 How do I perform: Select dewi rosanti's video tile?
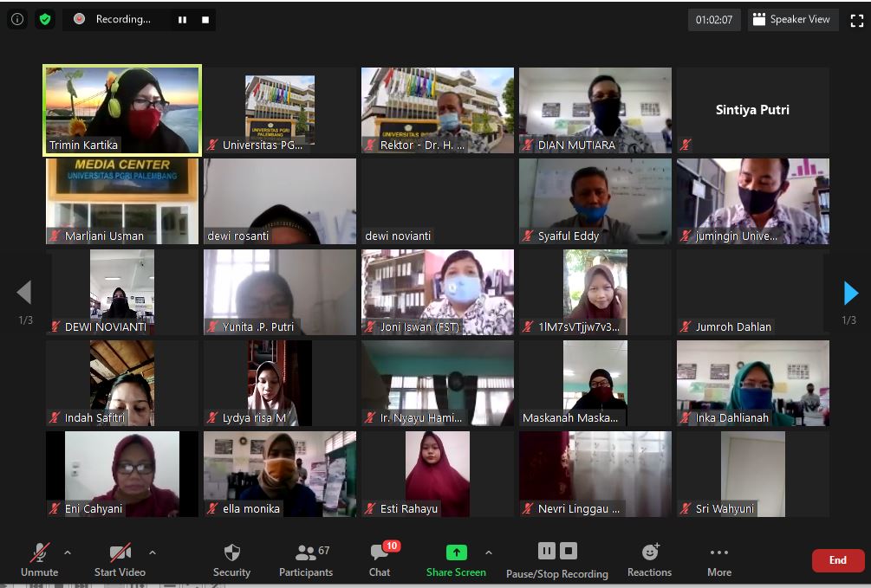click(x=280, y=201)
